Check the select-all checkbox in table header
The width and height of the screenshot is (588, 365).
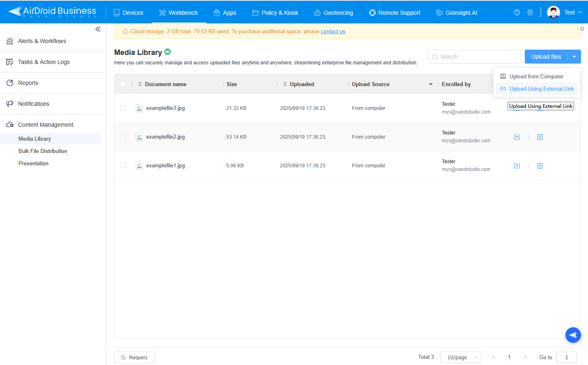point(123,84)
